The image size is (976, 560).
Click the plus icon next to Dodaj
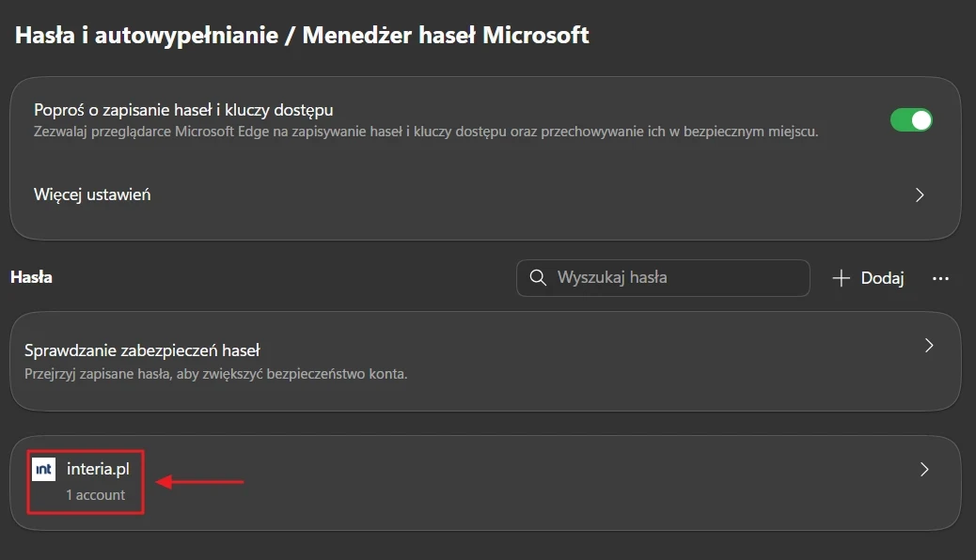(841, 278)
